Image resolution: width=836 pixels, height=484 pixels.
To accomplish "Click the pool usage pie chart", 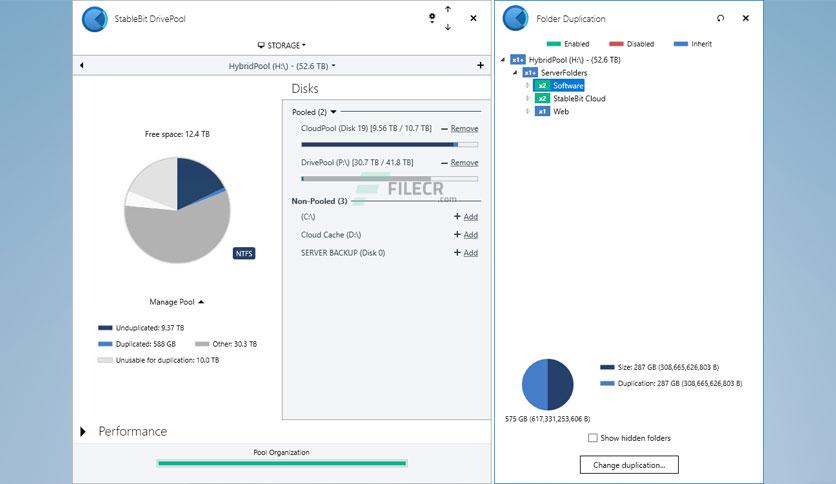I will pyautogui.click(x=177, y=210).
